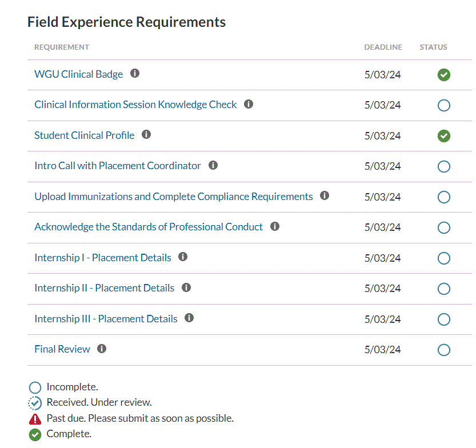Click the STATUS column header

tap(433, 47)
